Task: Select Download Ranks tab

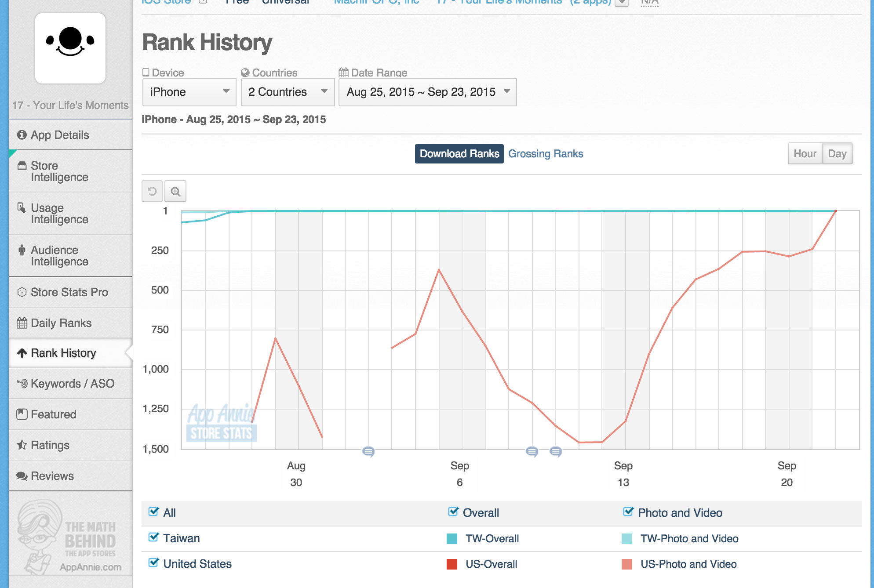Action: (459, 154)
